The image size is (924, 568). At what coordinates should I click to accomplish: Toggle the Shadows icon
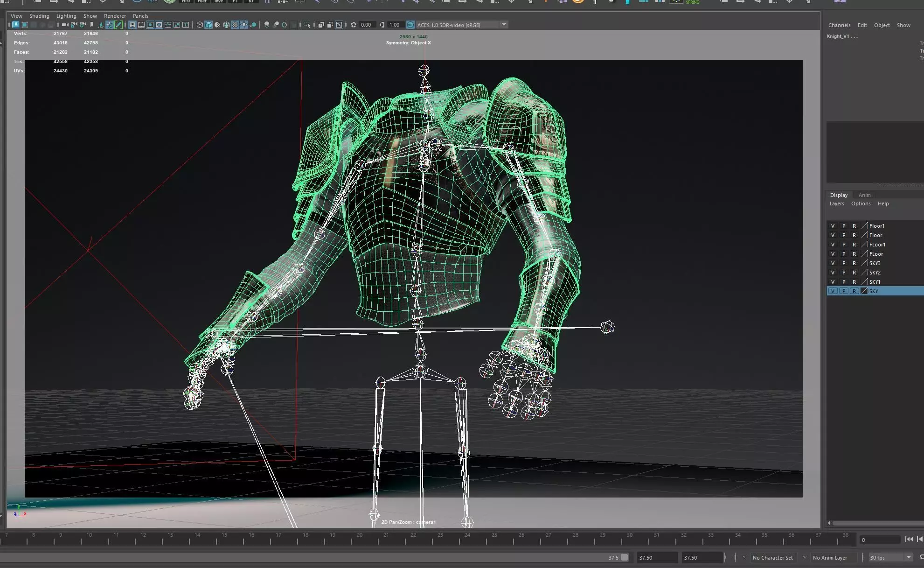[253, 25]
